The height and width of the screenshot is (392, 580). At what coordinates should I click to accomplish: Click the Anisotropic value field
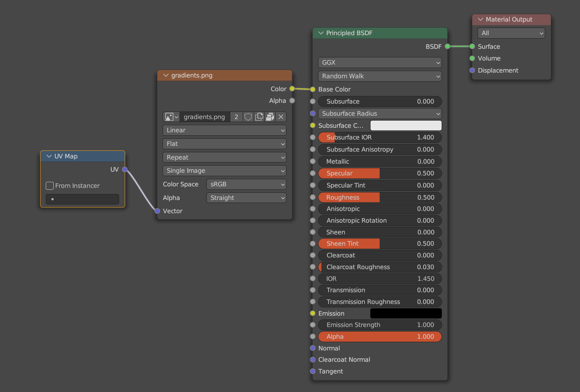point(380,209)
